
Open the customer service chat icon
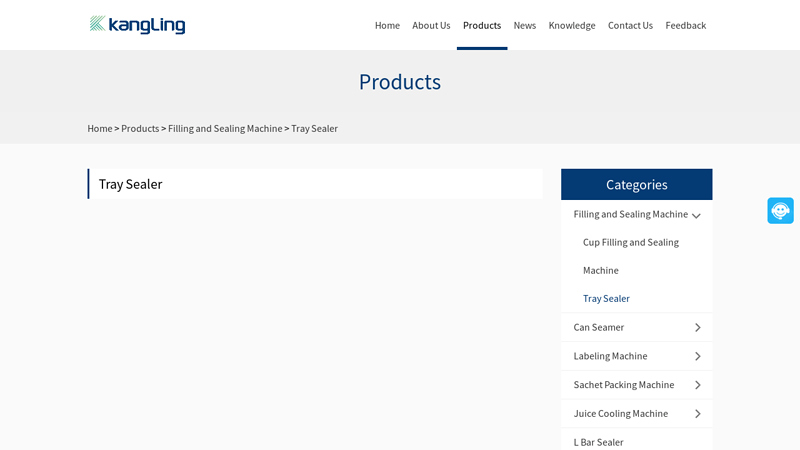point(780,210)
